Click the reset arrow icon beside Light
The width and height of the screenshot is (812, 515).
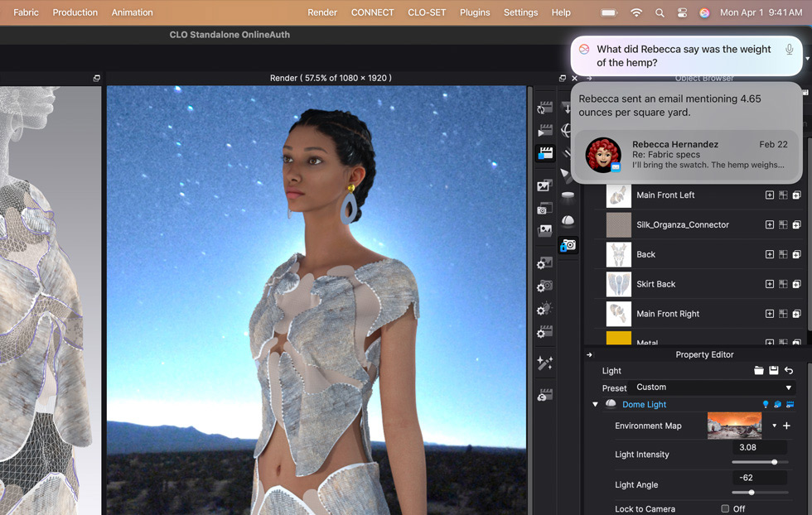coord(789,371)
